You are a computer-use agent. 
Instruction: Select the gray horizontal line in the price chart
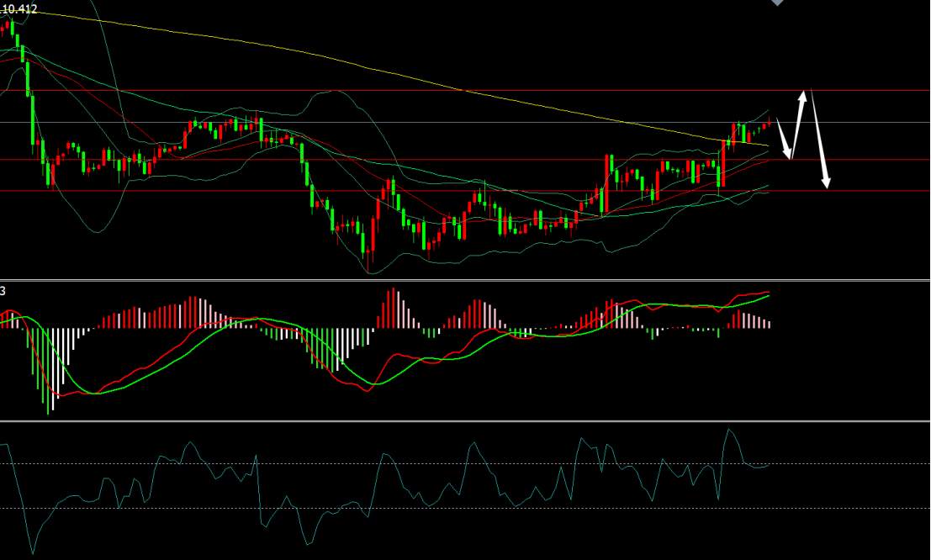click(465, 122)
